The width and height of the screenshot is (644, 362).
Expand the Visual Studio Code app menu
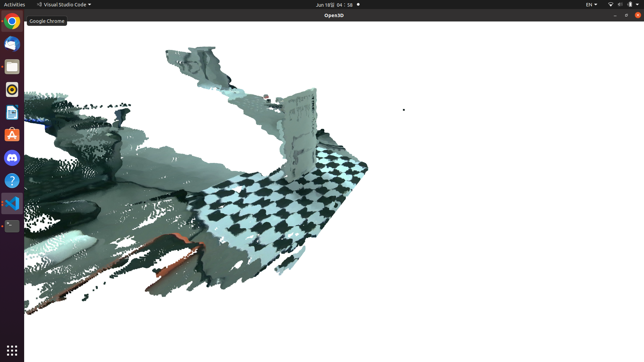(64, 4)
